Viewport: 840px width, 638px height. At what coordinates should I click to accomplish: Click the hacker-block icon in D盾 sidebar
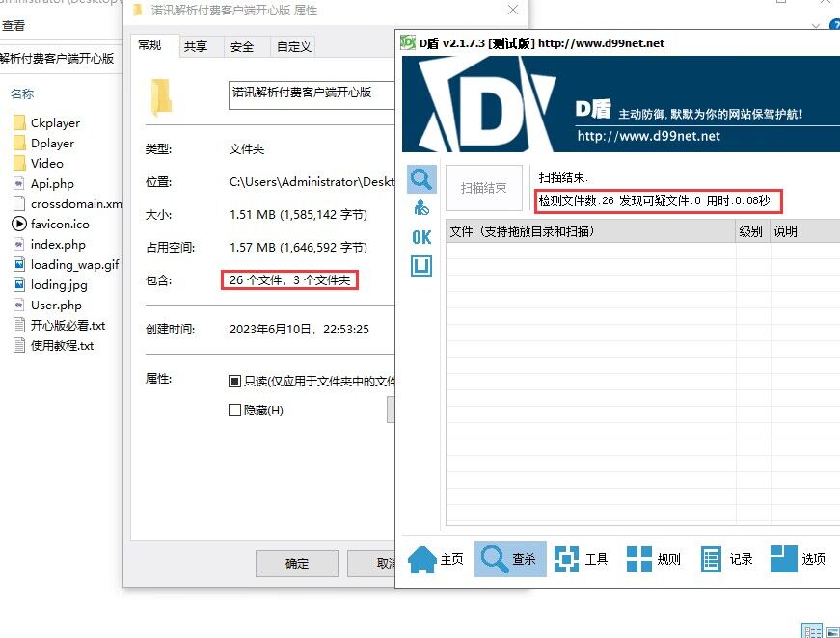pyautogui.click(x=420, y=206)
